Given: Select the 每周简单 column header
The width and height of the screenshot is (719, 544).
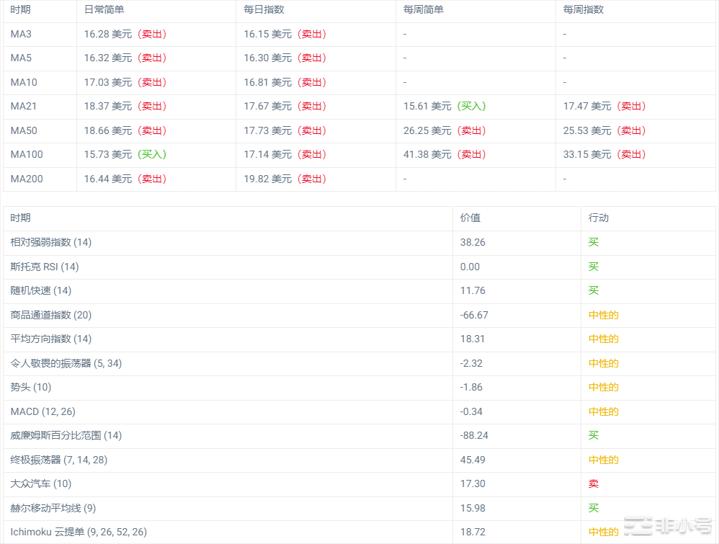Looking at the screenshot, I should [x=423, y=9].
